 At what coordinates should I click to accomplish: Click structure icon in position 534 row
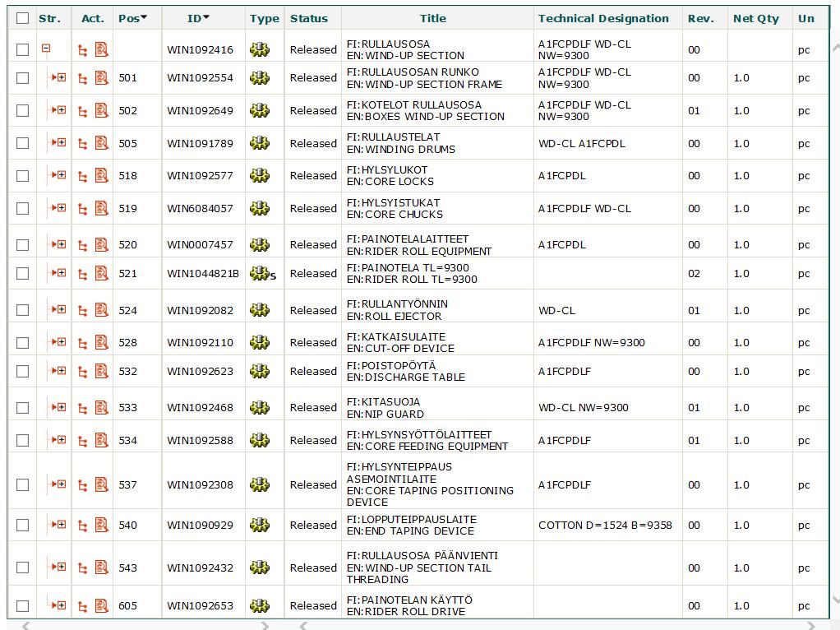[82, 441]
